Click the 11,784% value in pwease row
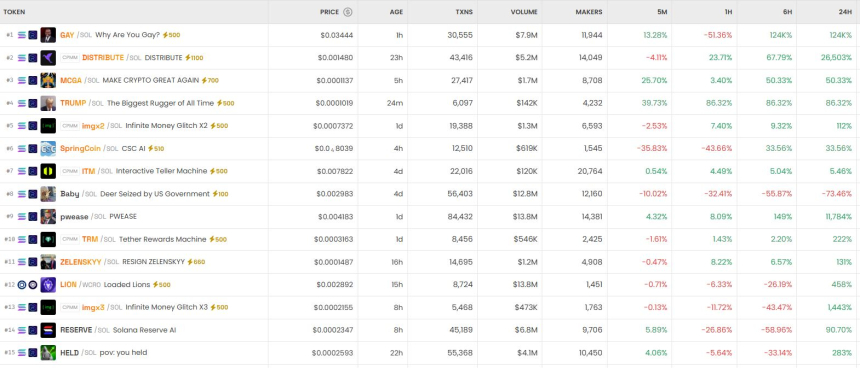Image resolution: width=860 pixels, height=368 pixels. (x=838, y=217)
